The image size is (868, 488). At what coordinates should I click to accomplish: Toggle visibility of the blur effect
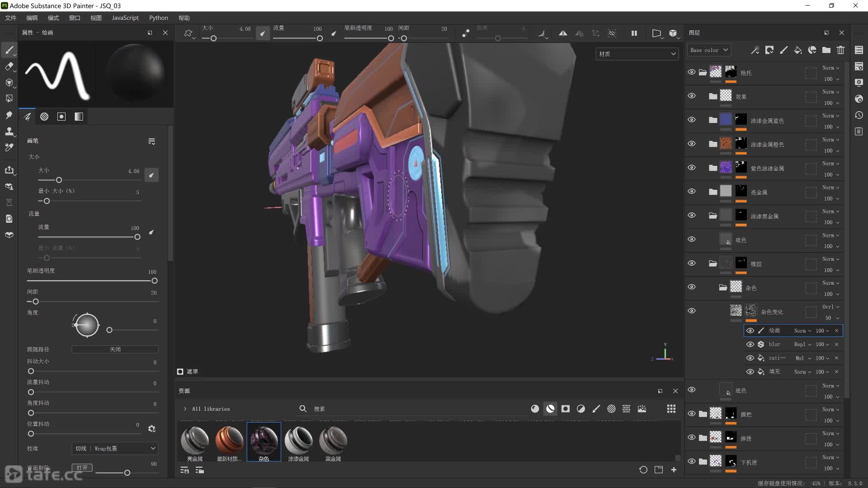(750, 344)
